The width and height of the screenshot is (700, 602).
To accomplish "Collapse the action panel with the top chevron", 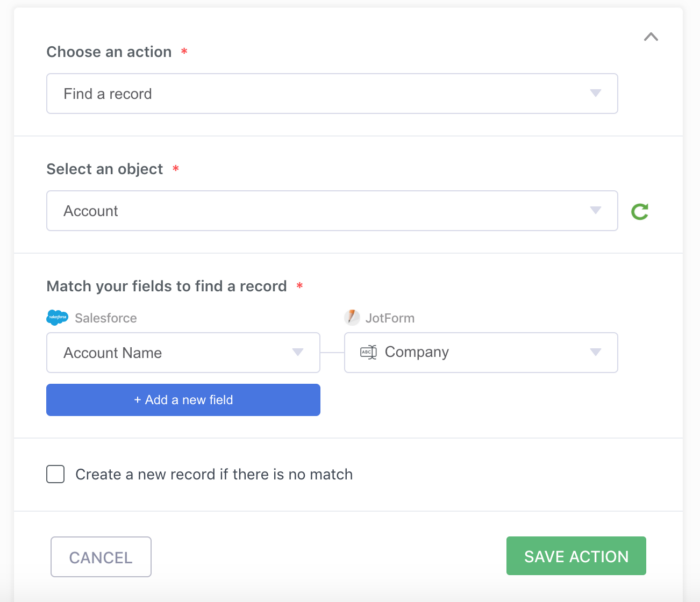I will [651, 37].
